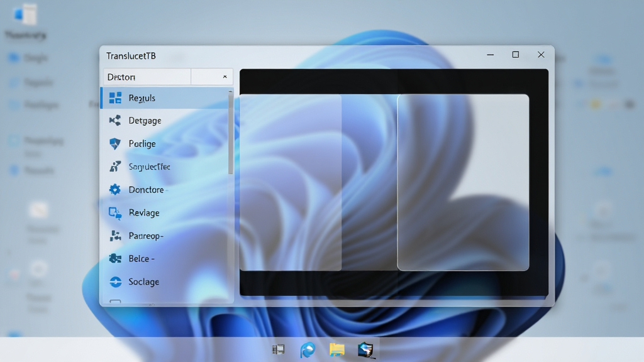
Task: Click the Detgage share icon
Action: tap(115, 120)
